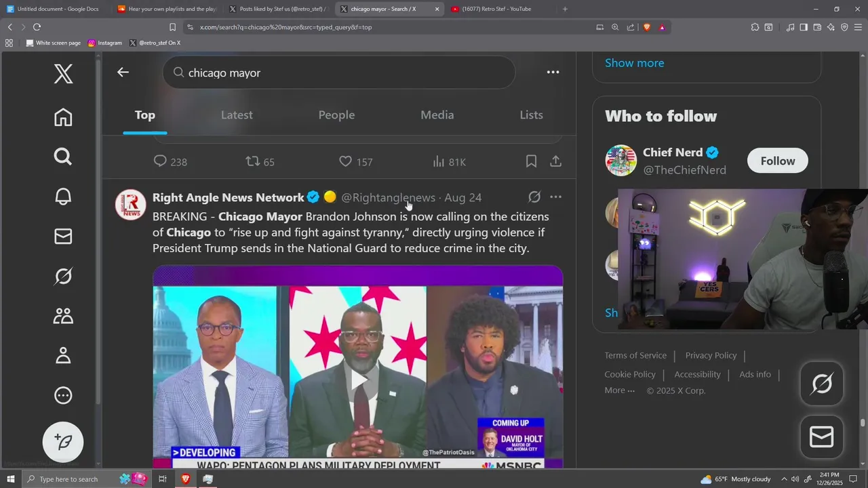Bookmark this page icon in address bar
This screenshot has height=488, width=868.
tap(172, 27)
